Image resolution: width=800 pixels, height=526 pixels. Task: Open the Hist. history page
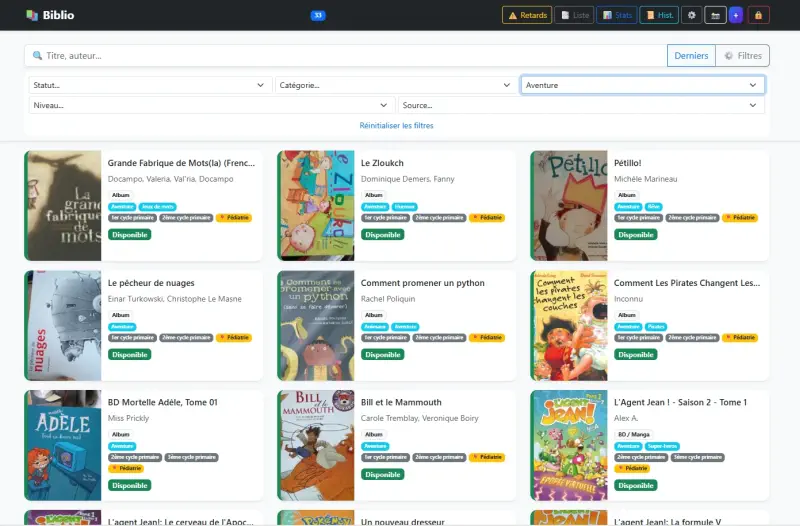(x=659, y=15)
